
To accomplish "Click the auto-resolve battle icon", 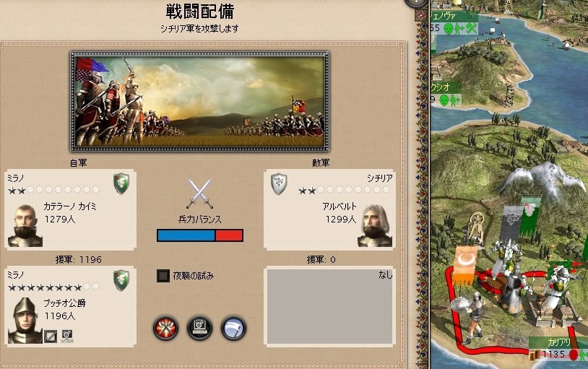I will click(199, 328).
